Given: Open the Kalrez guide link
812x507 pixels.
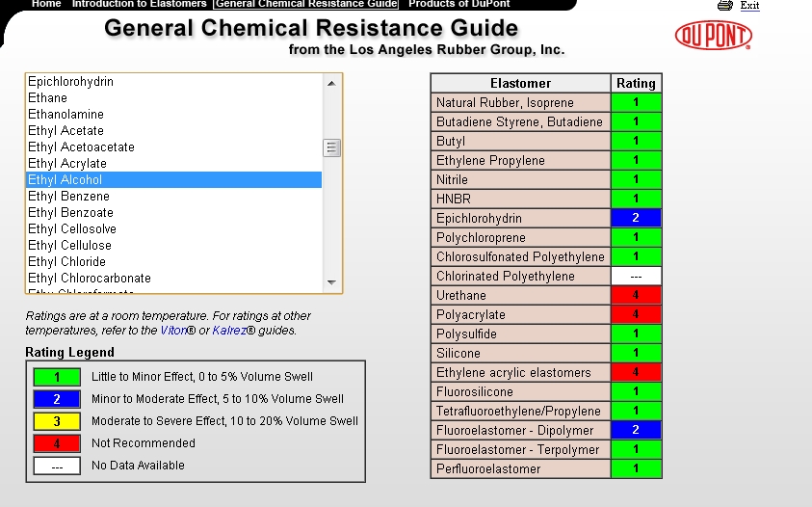Looking at the screenshot, I should (x=231, y=331).
